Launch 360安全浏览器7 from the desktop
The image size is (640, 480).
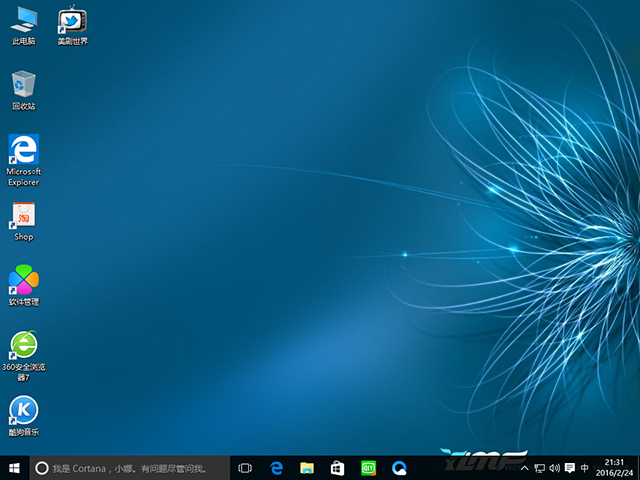pyautogui.click(x=23, y=346)
